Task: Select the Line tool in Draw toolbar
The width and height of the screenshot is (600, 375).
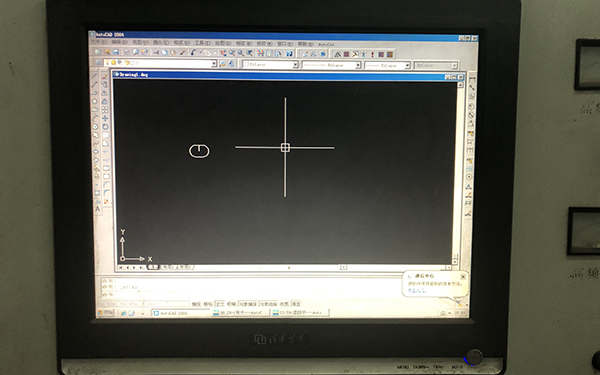Action: [x=95, y=76]
